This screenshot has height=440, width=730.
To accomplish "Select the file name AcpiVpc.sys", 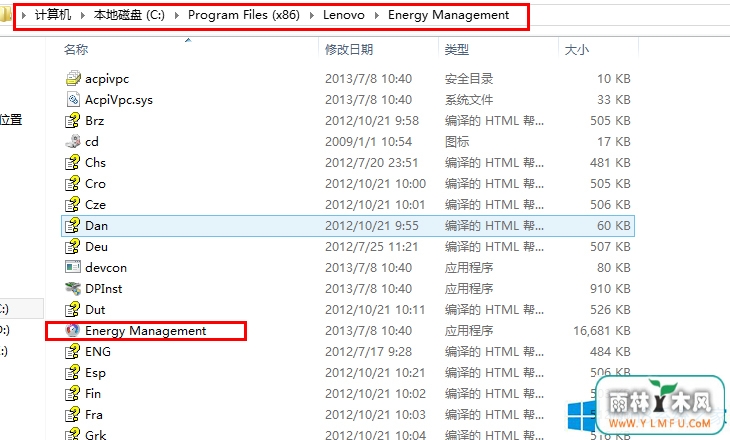I will click(119, 100).
